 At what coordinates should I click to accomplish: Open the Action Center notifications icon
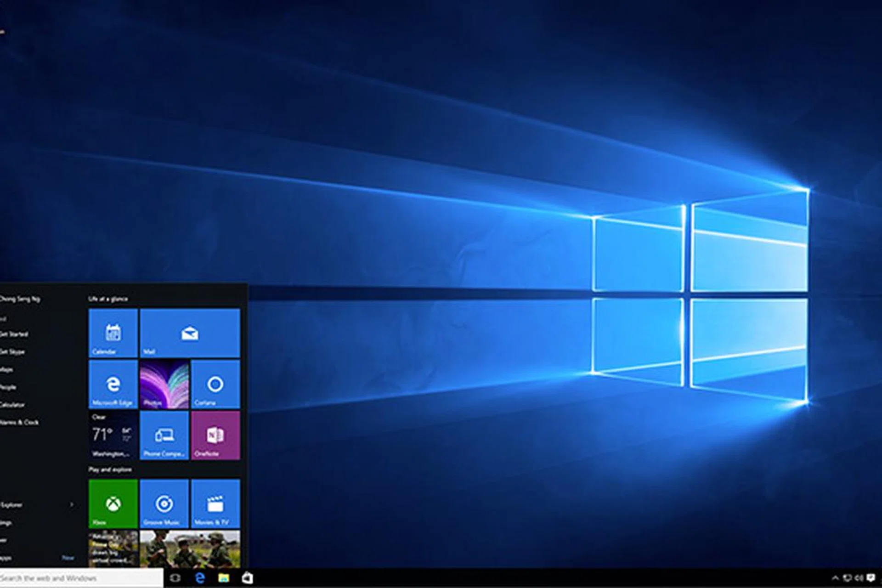click(871, 578)
